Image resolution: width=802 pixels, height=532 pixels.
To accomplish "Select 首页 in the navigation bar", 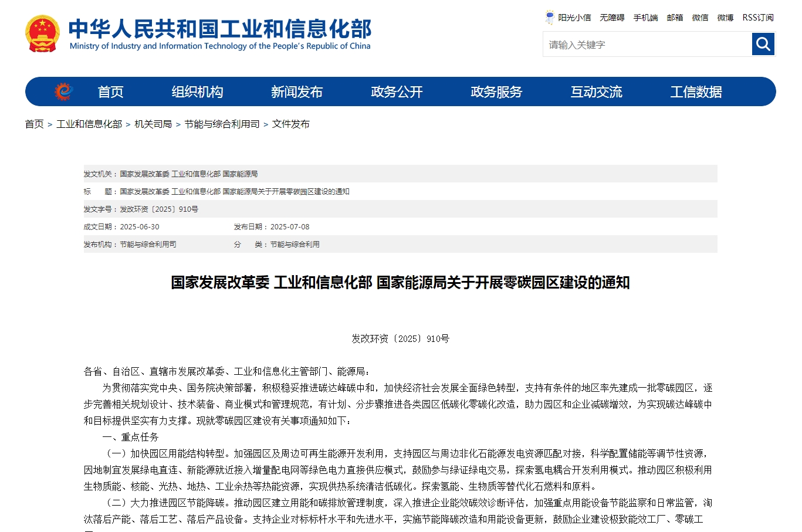I will pos(110,92).
